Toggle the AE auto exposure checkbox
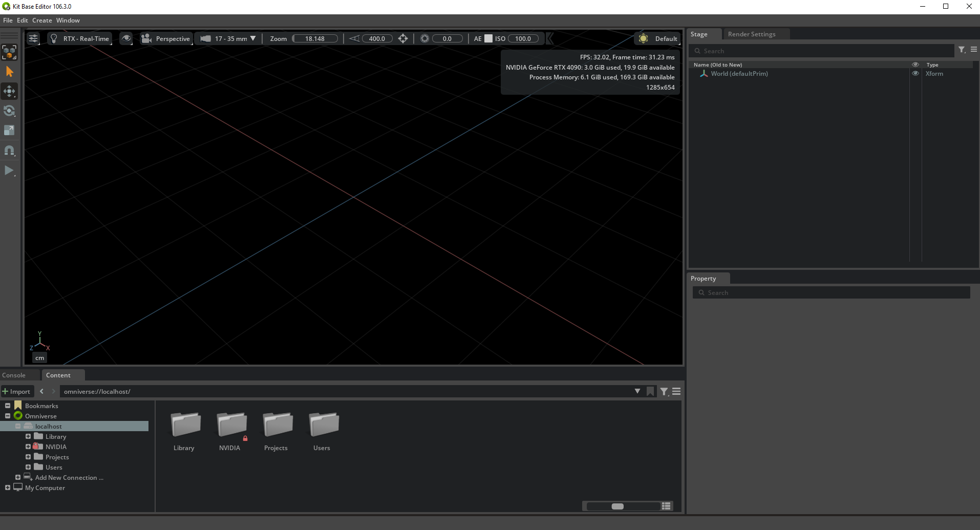980x530 pixels. tap(487, 38)
